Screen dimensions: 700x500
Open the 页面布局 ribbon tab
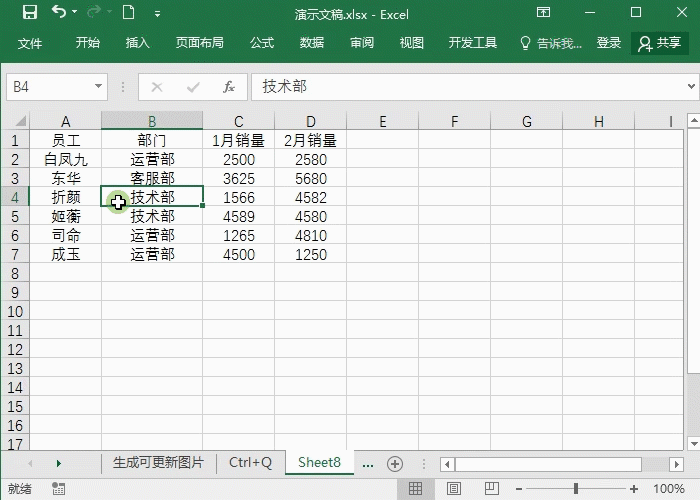(200, 43)
